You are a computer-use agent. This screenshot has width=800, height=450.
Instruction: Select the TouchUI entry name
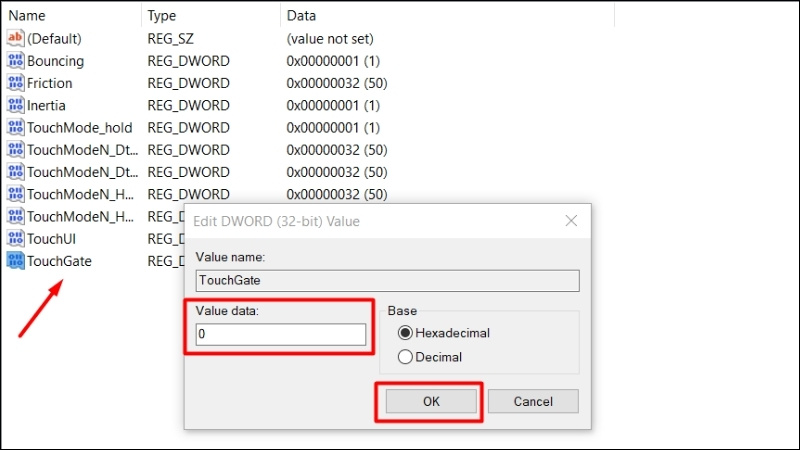(x=52, y=239)
